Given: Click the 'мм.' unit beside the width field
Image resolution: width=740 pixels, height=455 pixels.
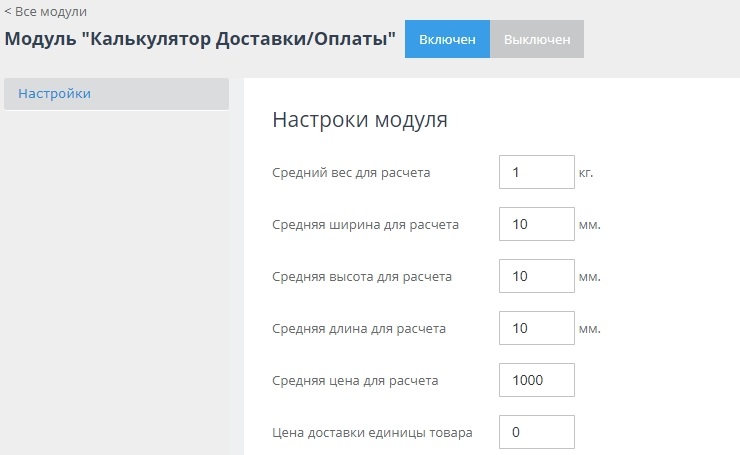Looking at the screenshot, I should pos(589,225).
